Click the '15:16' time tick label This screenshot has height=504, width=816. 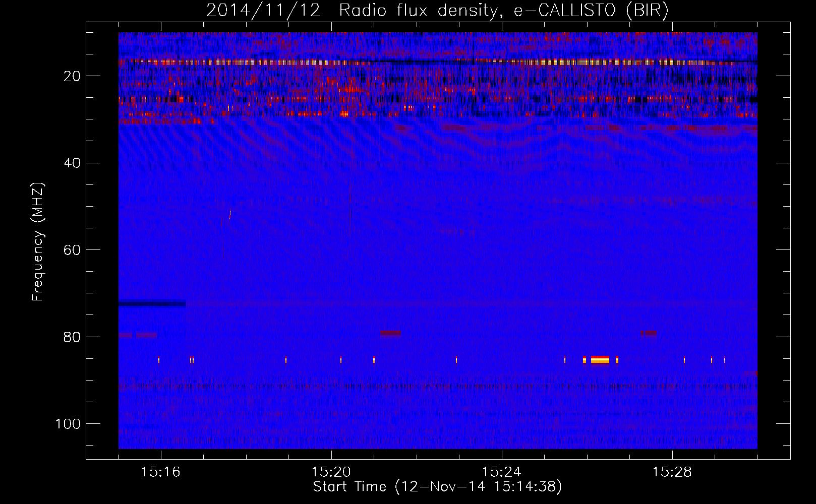coord(161,472)
